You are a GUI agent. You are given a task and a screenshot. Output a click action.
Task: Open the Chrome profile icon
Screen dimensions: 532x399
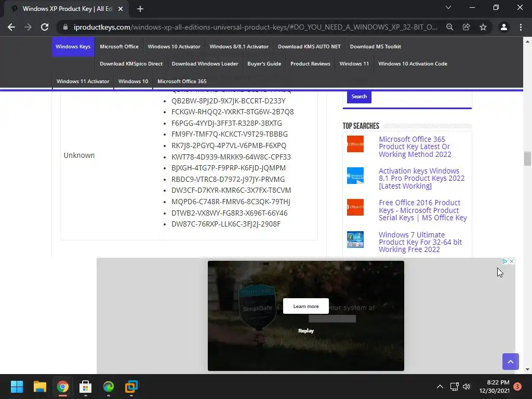click(x=504, y=27)
